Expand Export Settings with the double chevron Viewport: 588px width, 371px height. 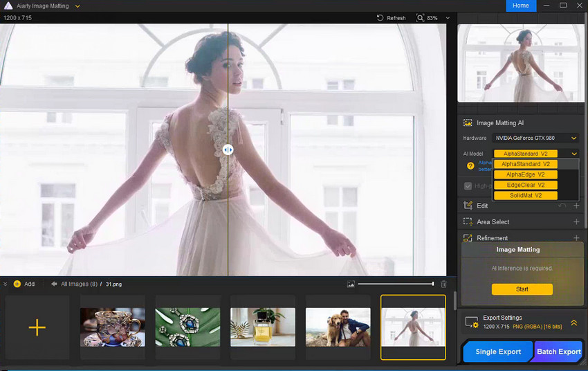[x=573, y=323]
